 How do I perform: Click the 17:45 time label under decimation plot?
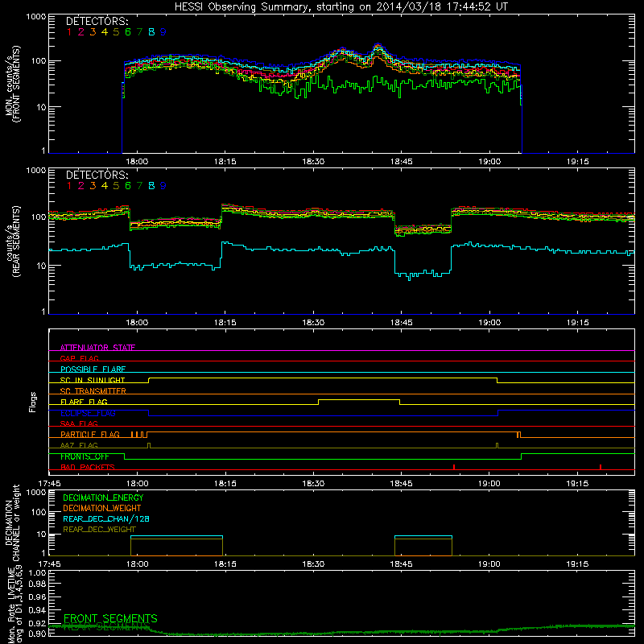coord(49,564)
